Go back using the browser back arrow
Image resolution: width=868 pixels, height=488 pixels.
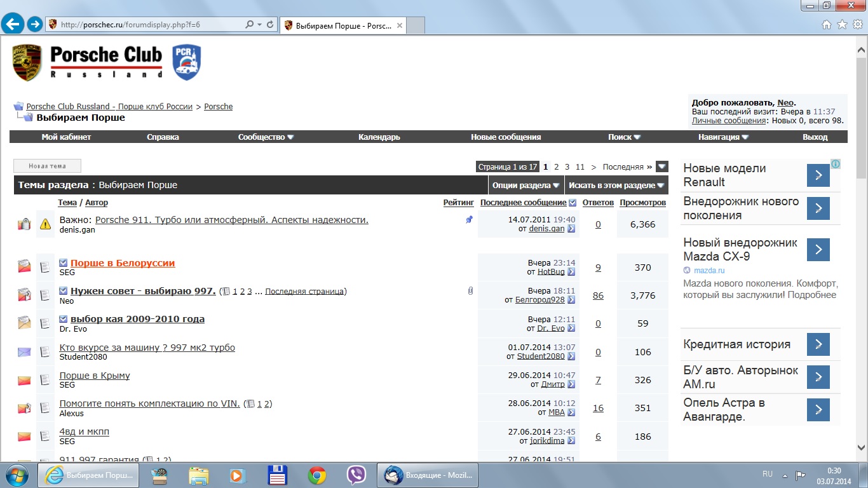point(13,25)
